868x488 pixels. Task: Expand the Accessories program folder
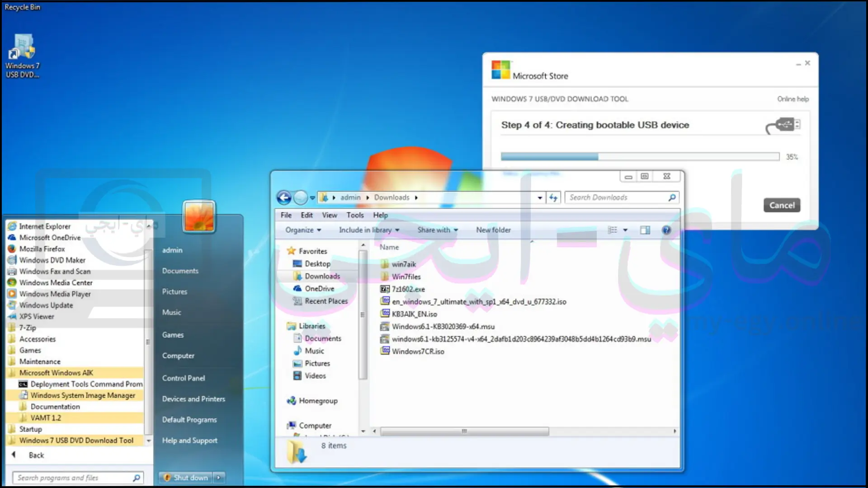tap(32, 339)
